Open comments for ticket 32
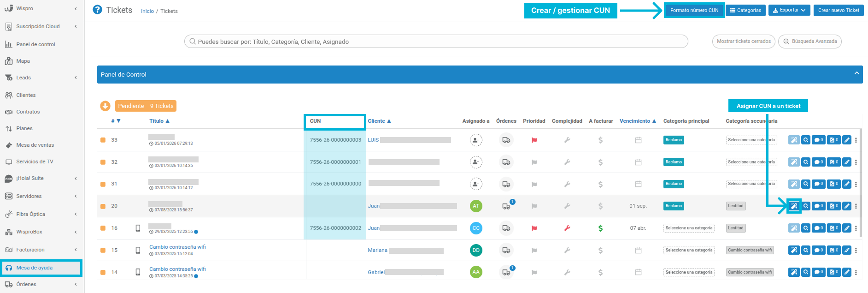The image size is (868, 293). 819,162
